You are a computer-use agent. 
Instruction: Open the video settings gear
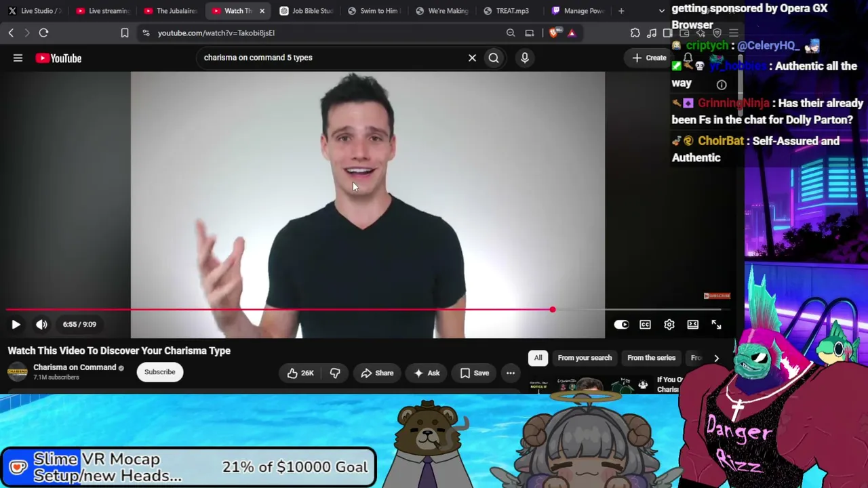(x=669, y=325)
